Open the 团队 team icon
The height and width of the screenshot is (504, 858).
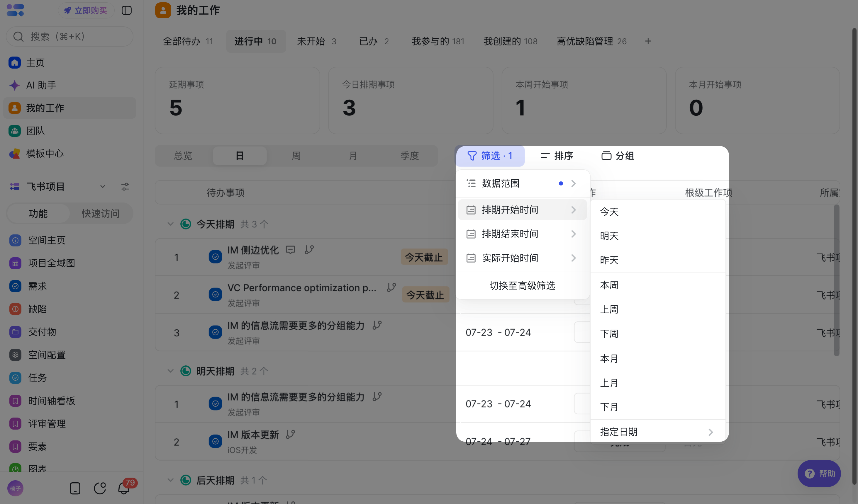click(x=14, y=131)
